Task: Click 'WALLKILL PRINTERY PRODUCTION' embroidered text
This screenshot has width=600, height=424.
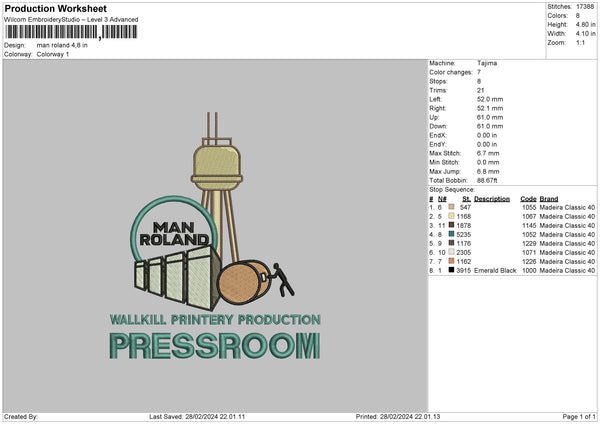Action: 215,320
